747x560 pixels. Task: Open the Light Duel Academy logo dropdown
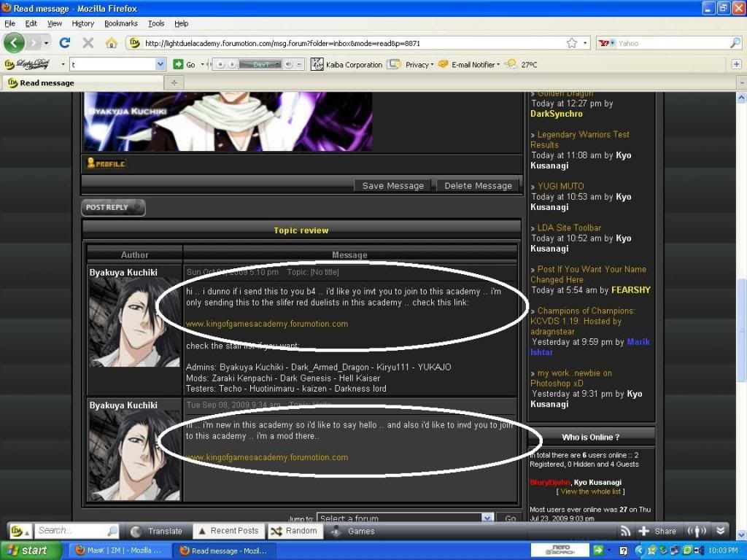coord(63,64)
